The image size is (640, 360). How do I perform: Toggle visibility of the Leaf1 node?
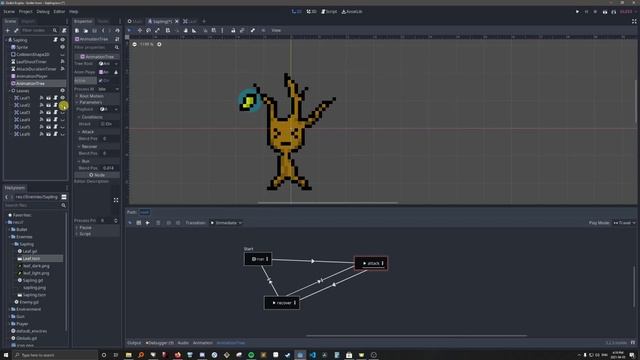coord(62,98)
